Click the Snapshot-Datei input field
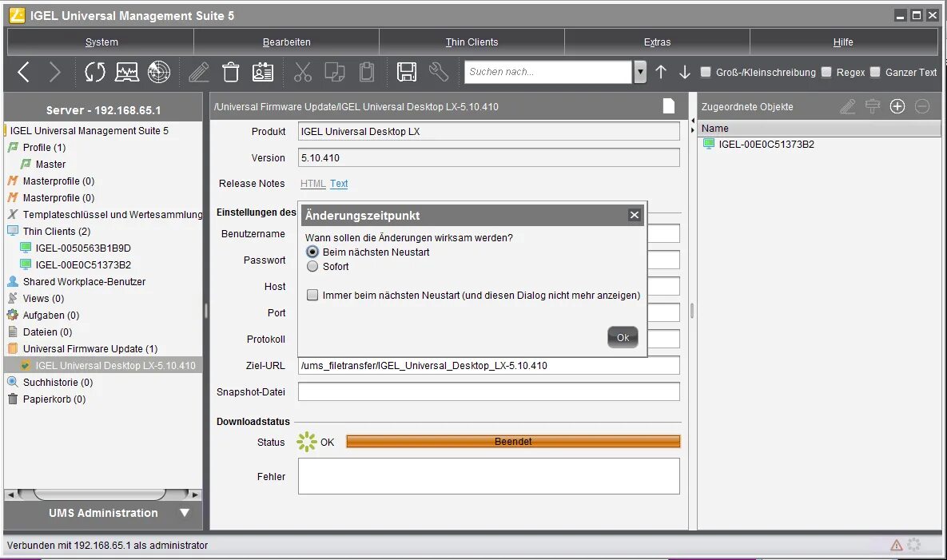The image size is (947, 560). coord(488,391)
